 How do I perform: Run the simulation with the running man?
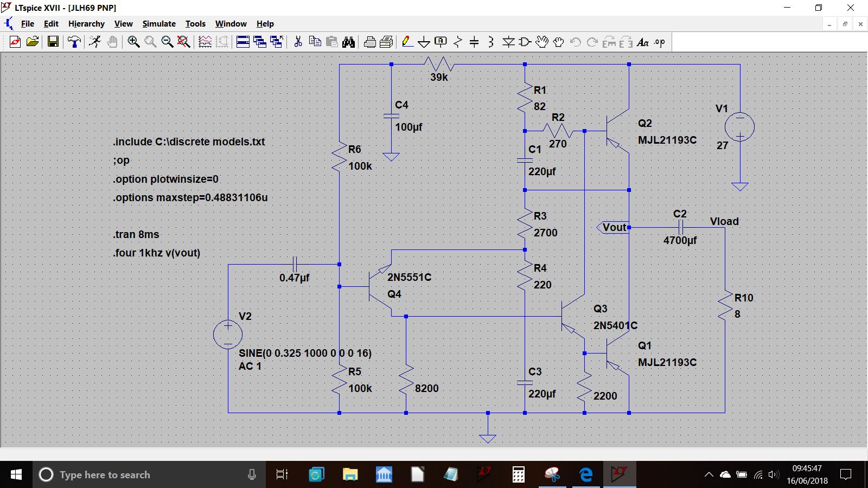95,42
